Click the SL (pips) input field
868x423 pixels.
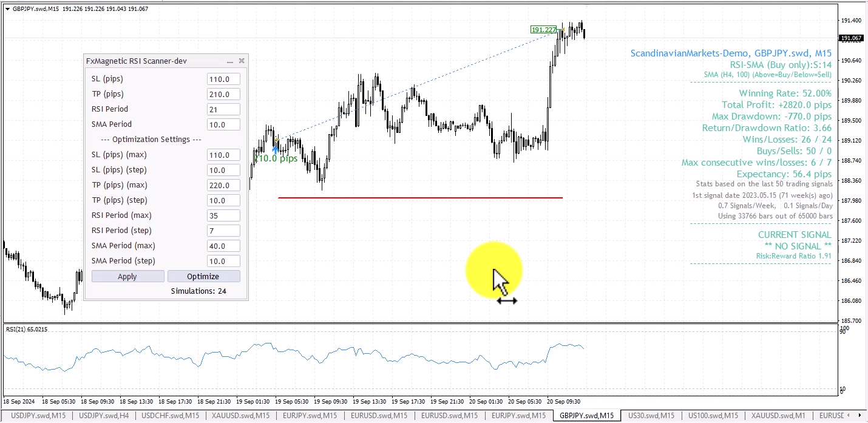pyautogui.click(x=223, y=80)
